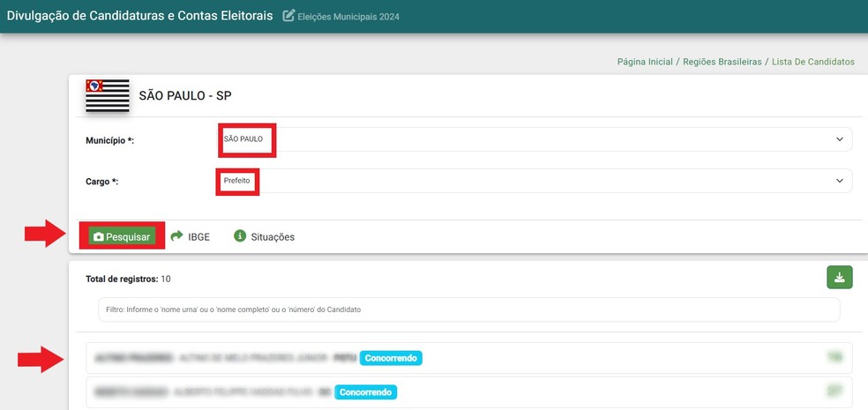
Task: Expand the Município dropdown arrow
Action: pos(840,139)
